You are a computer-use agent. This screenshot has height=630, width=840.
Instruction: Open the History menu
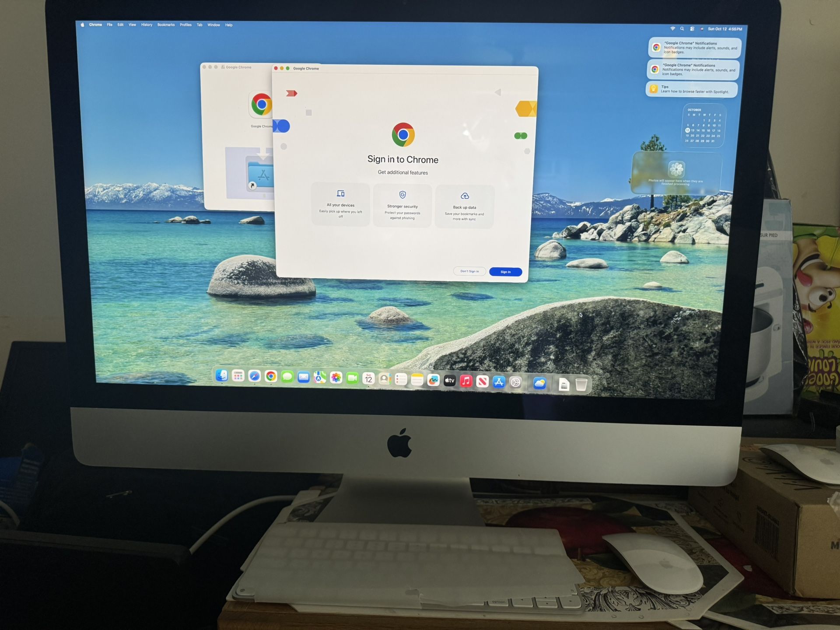click(x=147, y=25)
